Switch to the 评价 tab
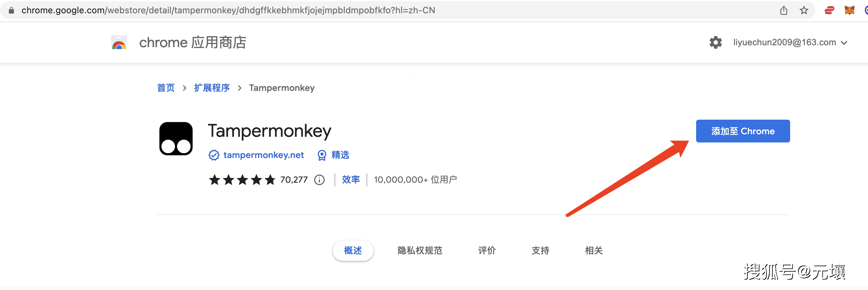Viewport: 868px width, 290px height. (487, 251)
